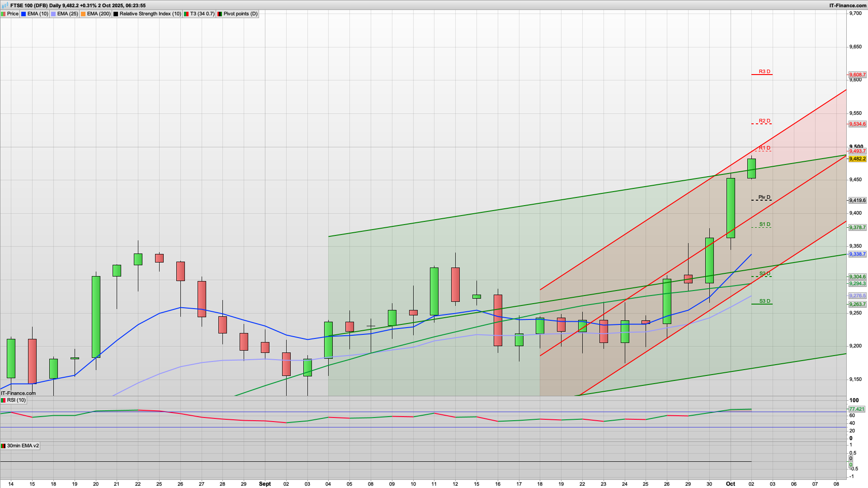Screen dimensions: 868x488
Task: Click the RSI (10) panel icon
Action: 4,400
